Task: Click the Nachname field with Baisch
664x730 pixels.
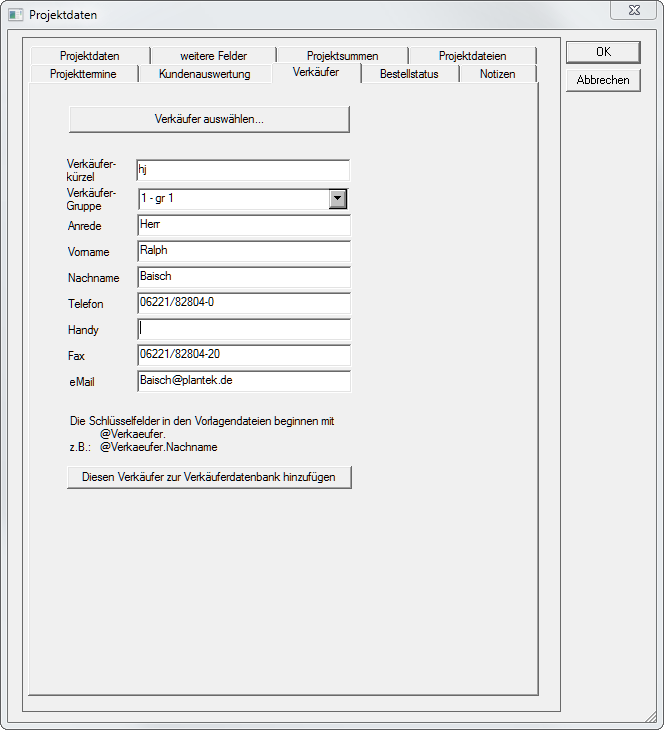Action: pyautogui.click(x=243, y=277)
